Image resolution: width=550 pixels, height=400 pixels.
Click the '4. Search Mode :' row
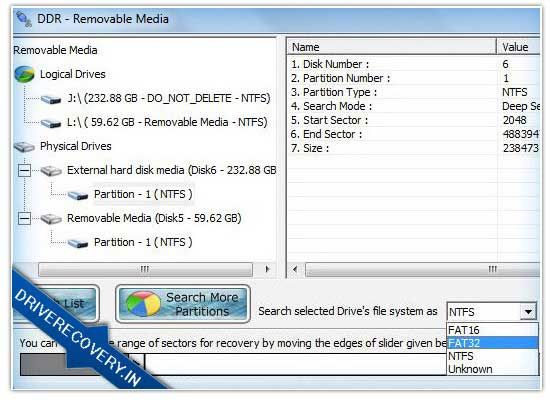point(413,106)
